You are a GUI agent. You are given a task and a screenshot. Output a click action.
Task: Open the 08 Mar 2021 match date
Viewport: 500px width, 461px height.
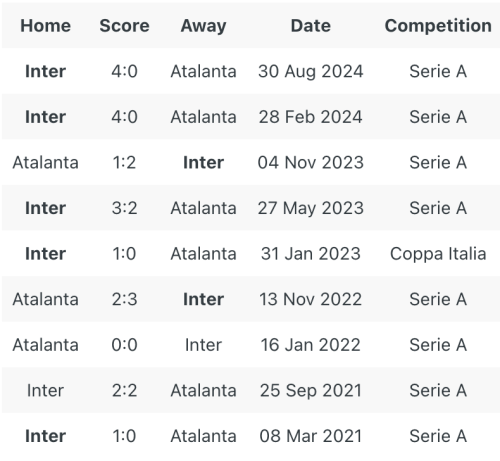[x=311, y=436]
